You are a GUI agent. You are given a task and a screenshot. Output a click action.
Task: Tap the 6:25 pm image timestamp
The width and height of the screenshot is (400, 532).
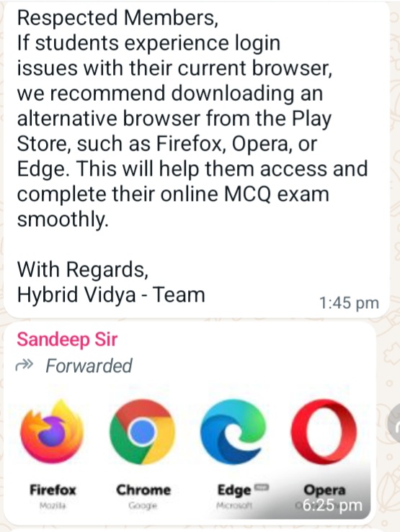[x=332, y=505]
